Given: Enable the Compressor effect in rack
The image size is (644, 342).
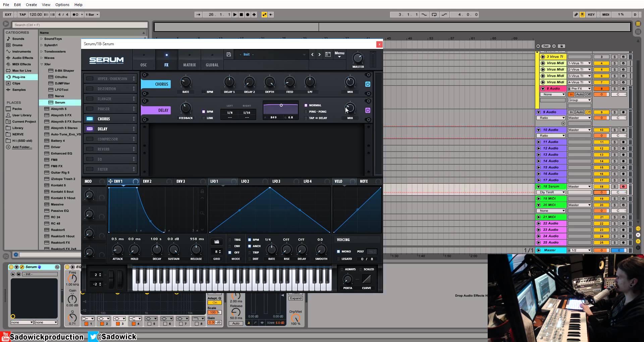Looking at the screenshot, I should tap(90, 139).
